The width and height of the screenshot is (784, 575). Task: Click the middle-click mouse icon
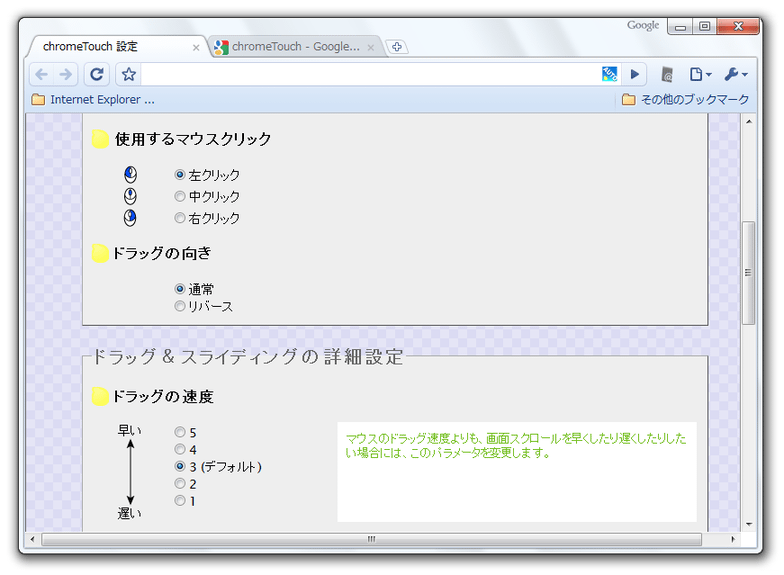(x=130, y=196)
